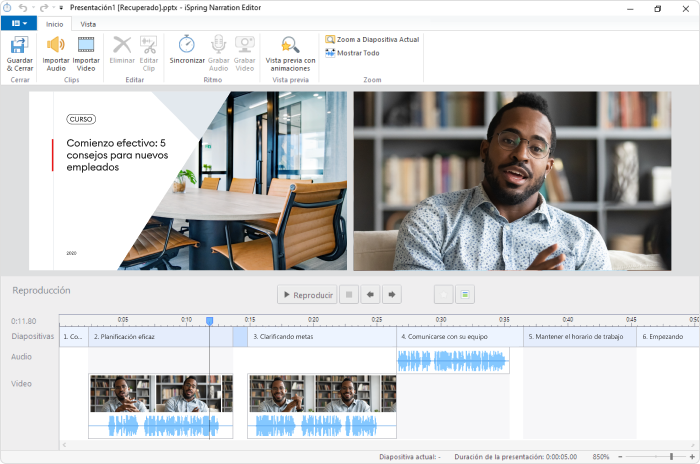Click the Reproducir play button
The image size is (700, 464).
click(x=307, y=295)
